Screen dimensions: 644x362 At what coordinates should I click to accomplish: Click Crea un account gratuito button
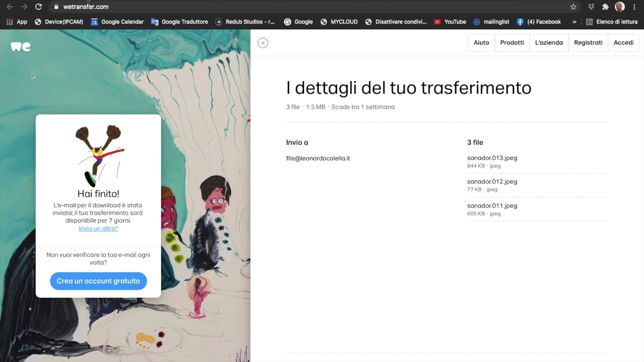98,281
